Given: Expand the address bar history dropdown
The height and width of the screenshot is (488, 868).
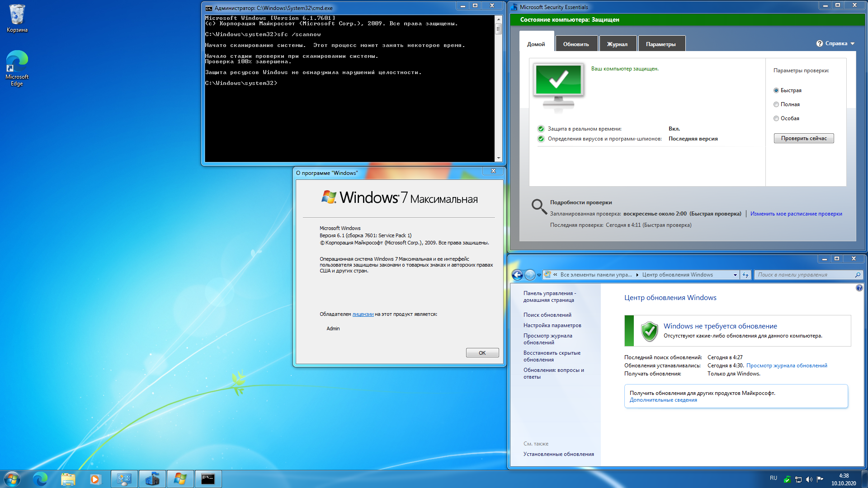Looking at the screenshot, I should point(735,275).
